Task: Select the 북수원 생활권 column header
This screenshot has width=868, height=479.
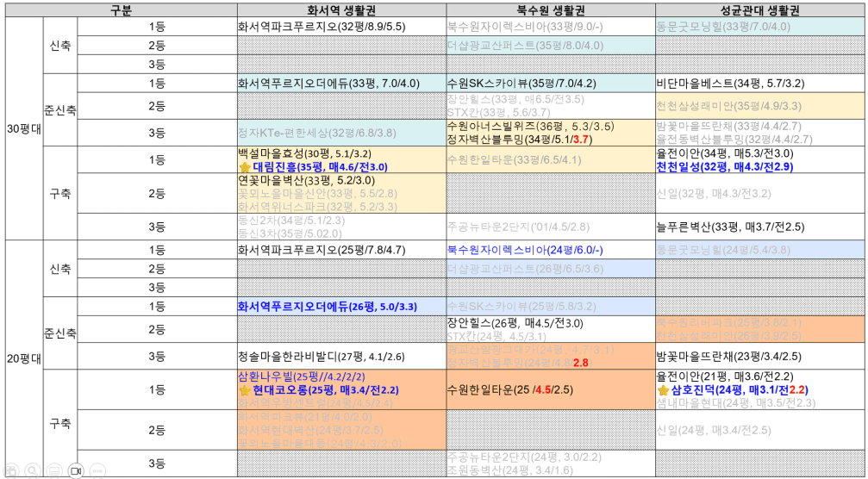Action: click(x=551, y=10)
